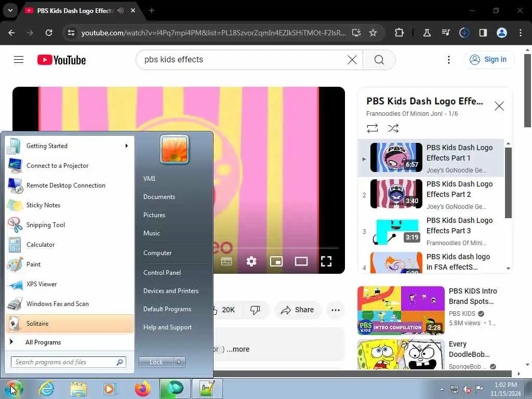Play PBS Kids Dash Logo Effects Part 2
This screenshot has width=532, height=399.
430,195
